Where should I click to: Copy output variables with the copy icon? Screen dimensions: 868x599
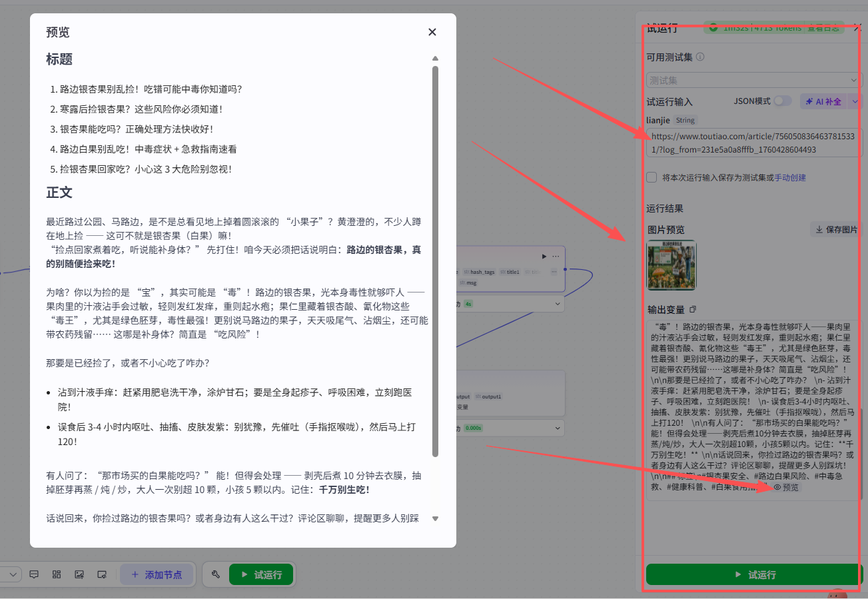coord(693,309)
